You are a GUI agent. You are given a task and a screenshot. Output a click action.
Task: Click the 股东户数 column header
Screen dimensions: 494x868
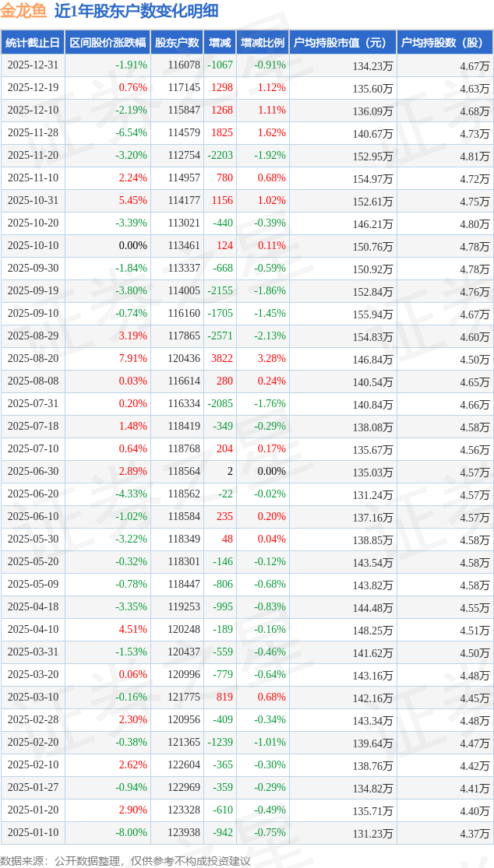click(177, 43)
